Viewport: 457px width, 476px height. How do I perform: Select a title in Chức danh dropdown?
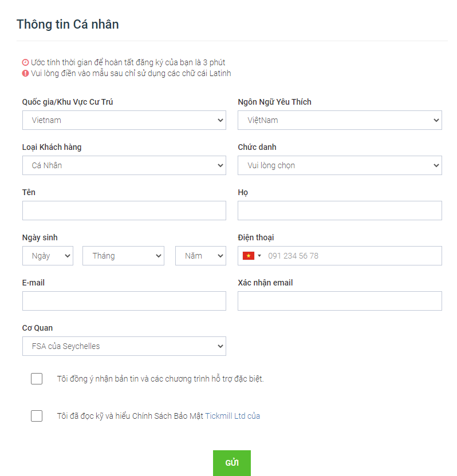[x=340, y=165]
